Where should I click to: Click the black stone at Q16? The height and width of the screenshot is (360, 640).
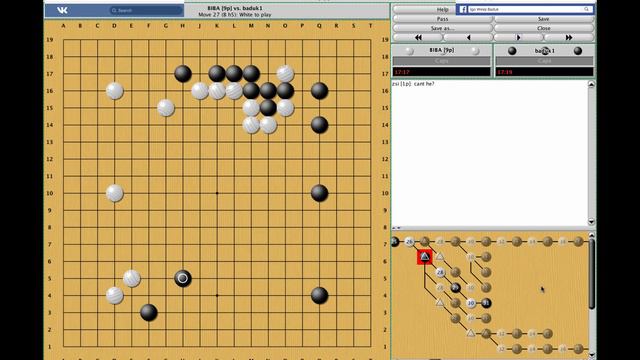tap(319, 91)
